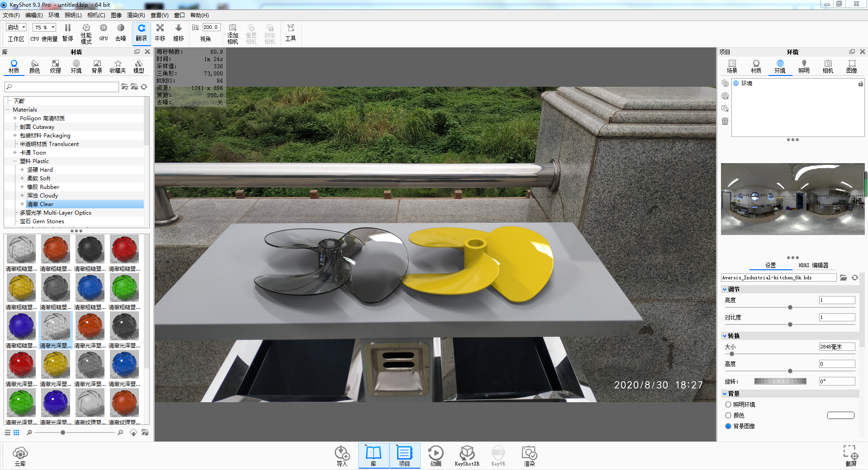
Task: Open the 相机(C) menu
Action: click(96, 15)
